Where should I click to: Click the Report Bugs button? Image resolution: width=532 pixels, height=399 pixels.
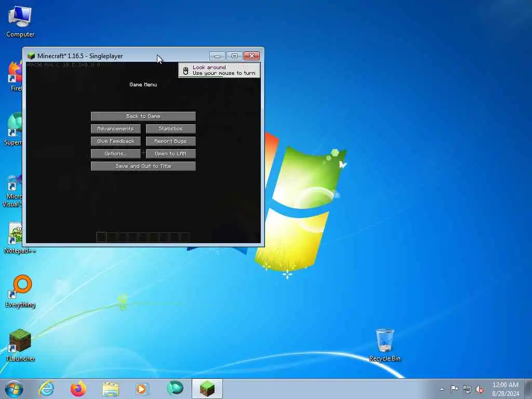click(170, 141)
